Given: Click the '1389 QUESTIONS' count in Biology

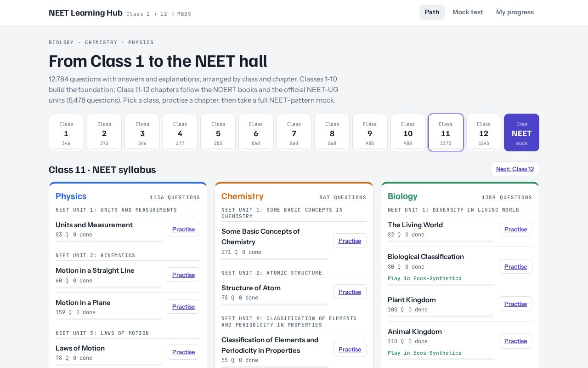Looking at the screenshot, I should click(x=507, y=197).
